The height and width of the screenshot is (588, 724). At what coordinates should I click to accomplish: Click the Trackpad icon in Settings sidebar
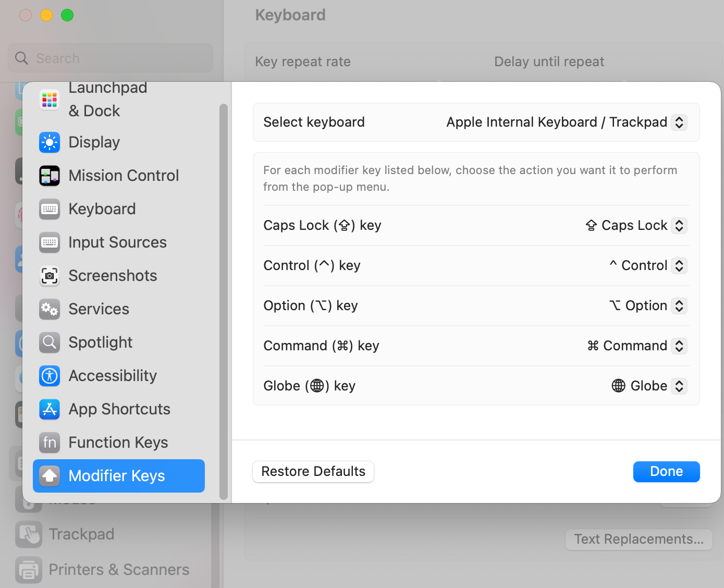28,534
